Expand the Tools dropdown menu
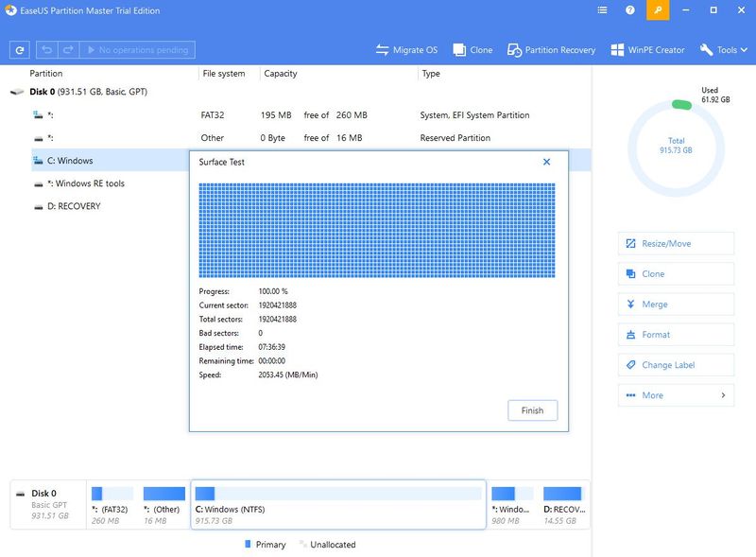Viewport: 756px width, 557px height. click(725, 50)
